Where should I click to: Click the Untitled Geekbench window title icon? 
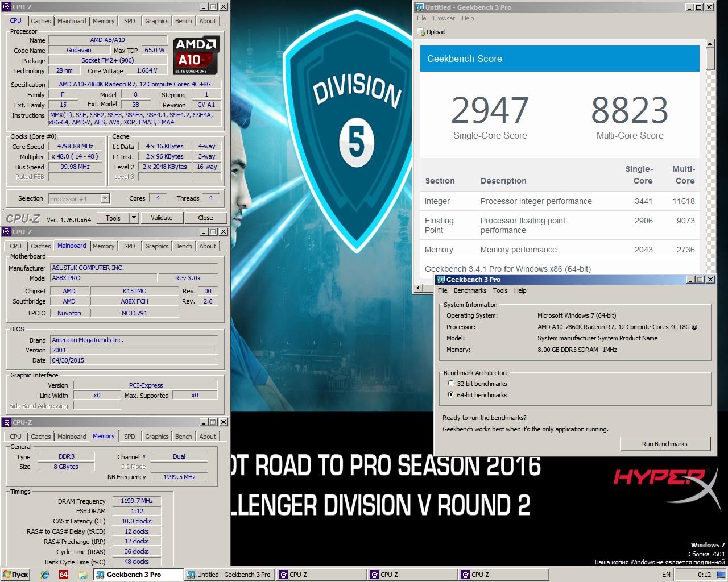click(x=420, y=7)
